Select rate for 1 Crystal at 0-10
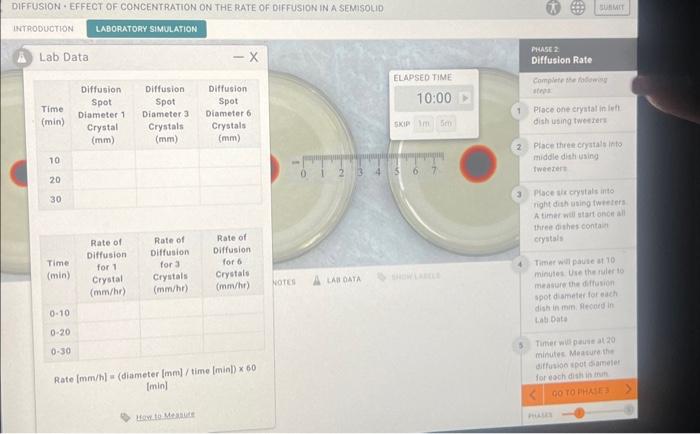Screen dimensions: 700x434 click(x=108, y=312)
